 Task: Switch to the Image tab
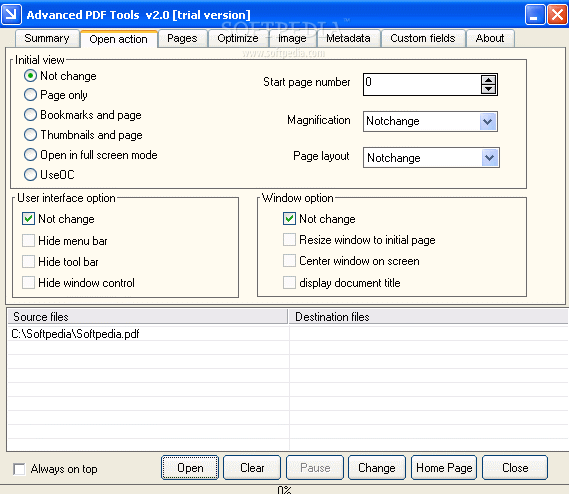292,38
